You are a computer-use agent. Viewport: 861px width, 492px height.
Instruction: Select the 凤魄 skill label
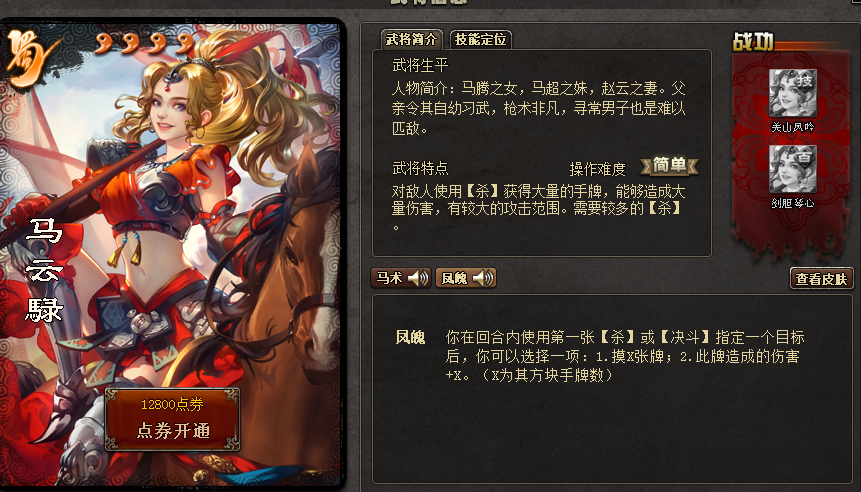point(454,278)
